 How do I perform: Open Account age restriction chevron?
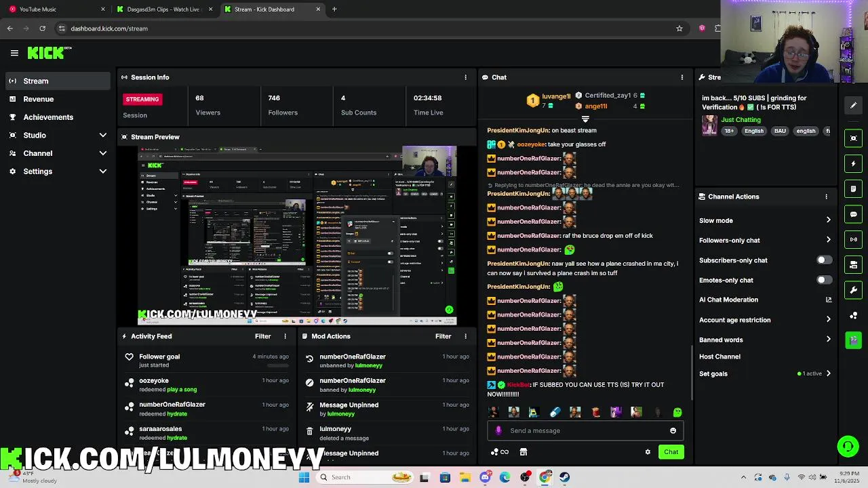pyautogui.click(x=828, y=320)
